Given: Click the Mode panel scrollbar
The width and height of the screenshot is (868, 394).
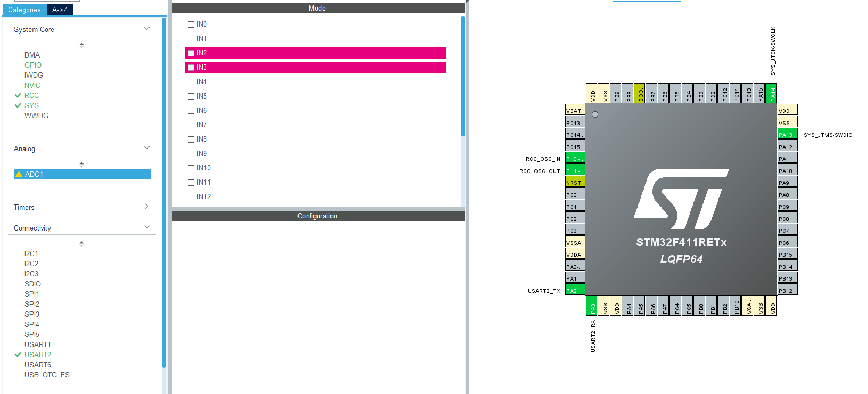Looking at the screenshot, I should pyautogui.click(x=463, y=76).
